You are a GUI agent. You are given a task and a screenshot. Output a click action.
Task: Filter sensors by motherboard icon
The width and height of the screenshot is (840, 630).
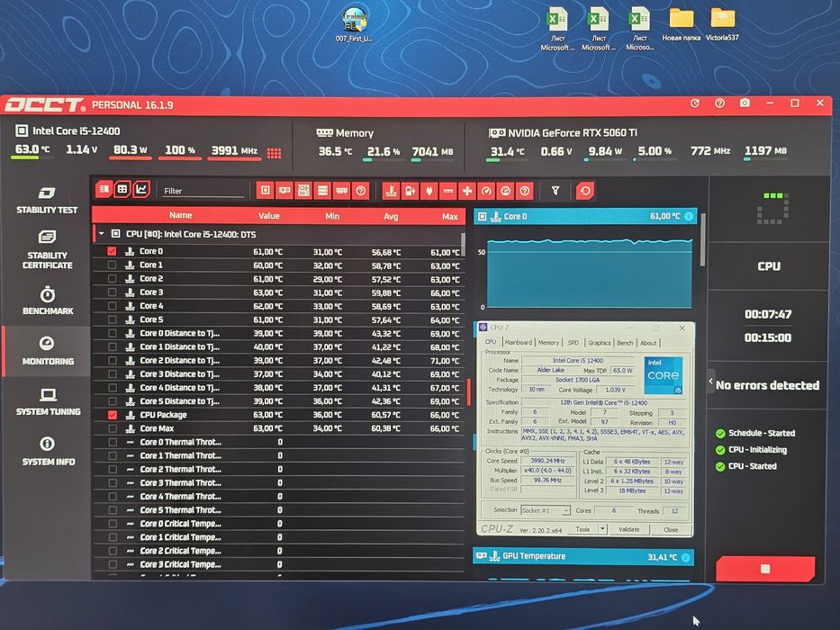[303, 190]
